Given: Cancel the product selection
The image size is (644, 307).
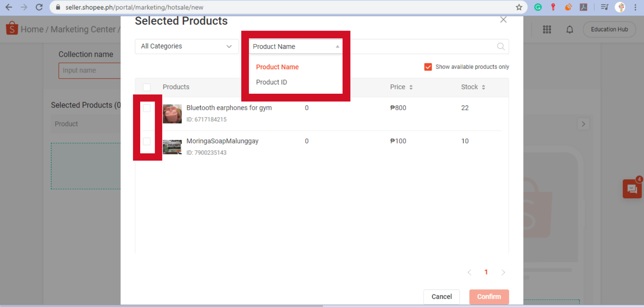Looking at the screenshot, I should (x=441, y=297).
